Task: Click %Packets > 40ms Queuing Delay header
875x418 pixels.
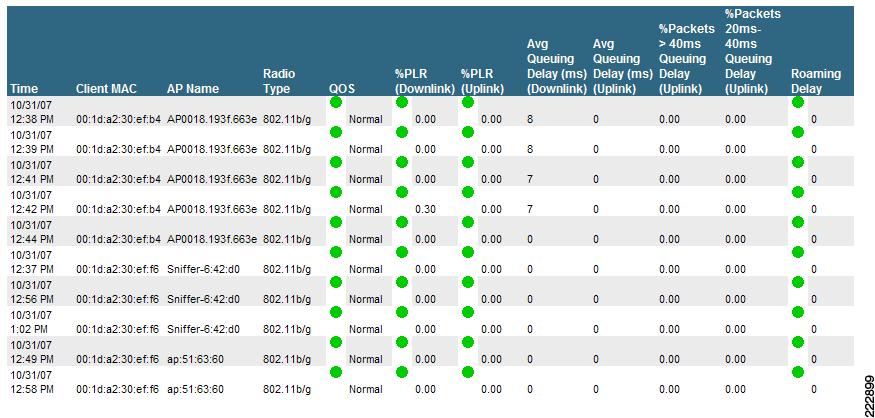Action: pyautogui.click(x=687, y=59)
